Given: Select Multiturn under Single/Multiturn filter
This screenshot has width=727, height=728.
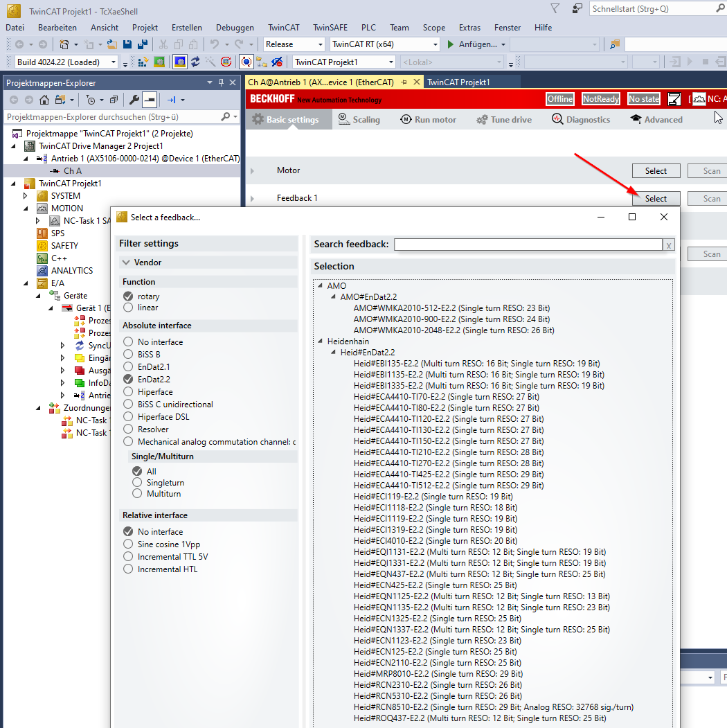Looking at the screenshot, I should click(137, 494).
